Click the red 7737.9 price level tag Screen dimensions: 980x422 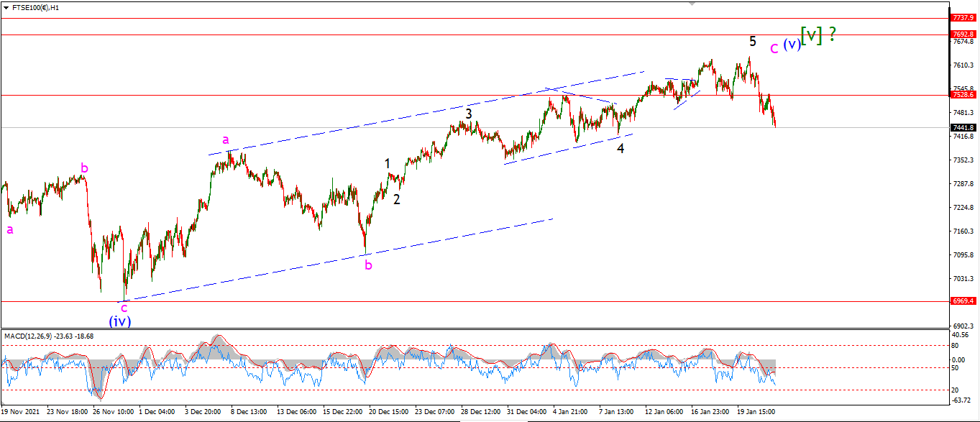(x=963, y=18)
